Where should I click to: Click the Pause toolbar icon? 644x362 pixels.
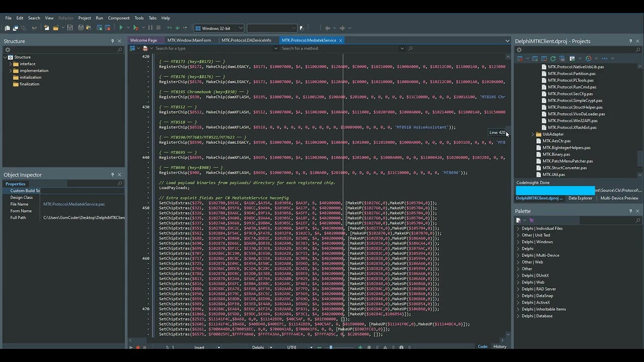coord(150,28)
